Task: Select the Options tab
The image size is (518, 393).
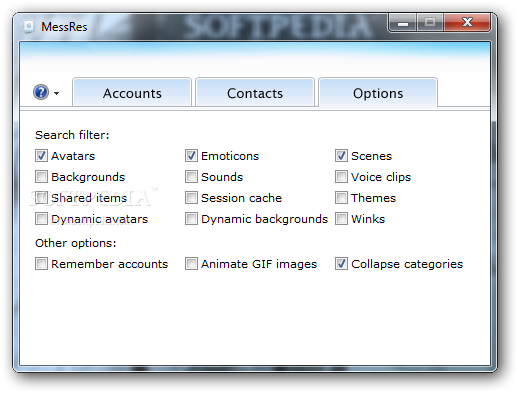Action: [378, 93]
